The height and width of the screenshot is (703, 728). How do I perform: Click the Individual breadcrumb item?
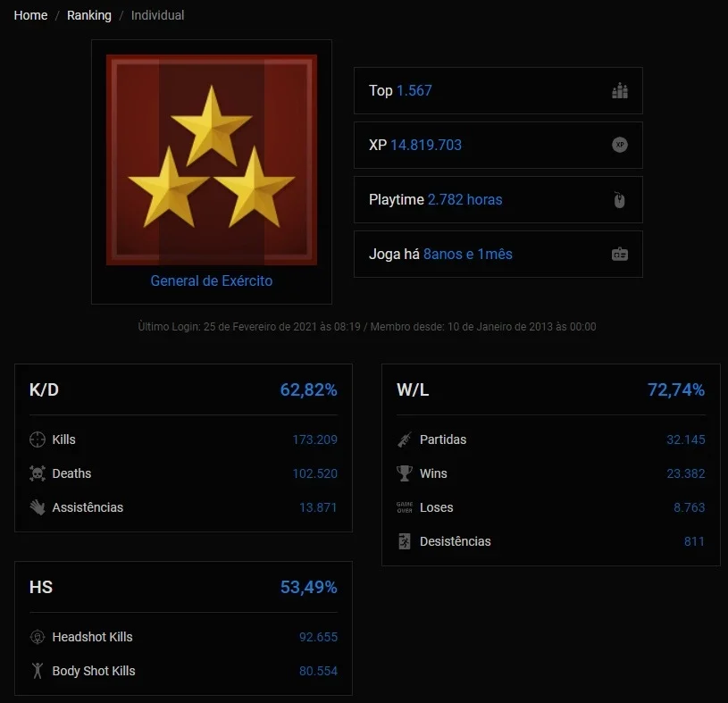click(157, 15)
